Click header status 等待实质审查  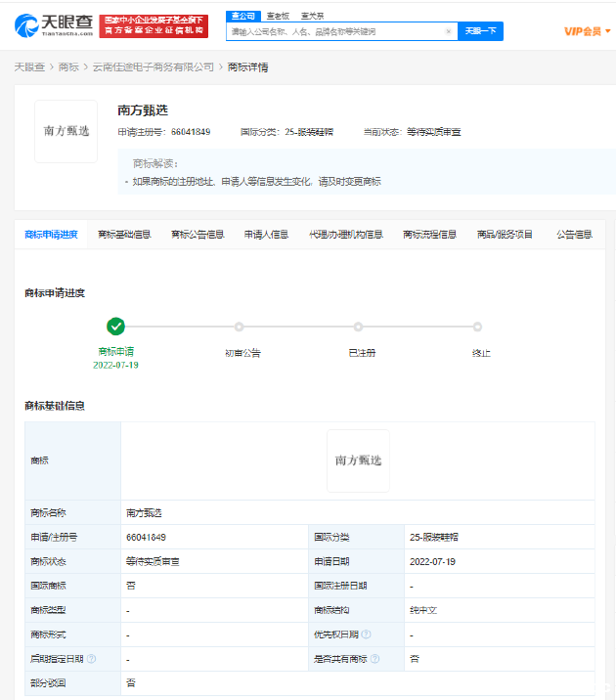434,132
